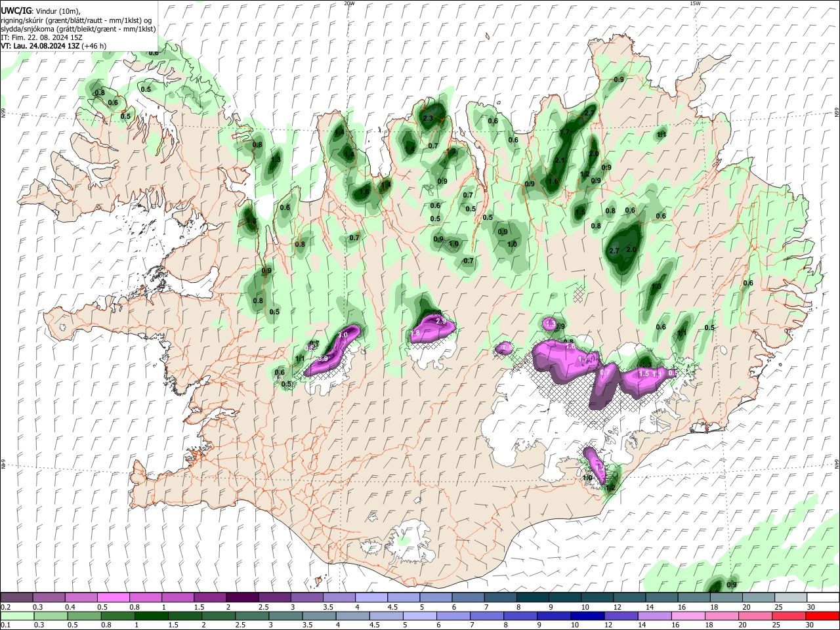840x630 pixels.
Task: Click the deep navy 10 swatch on rain scale
Action: [x=587, y=616]
